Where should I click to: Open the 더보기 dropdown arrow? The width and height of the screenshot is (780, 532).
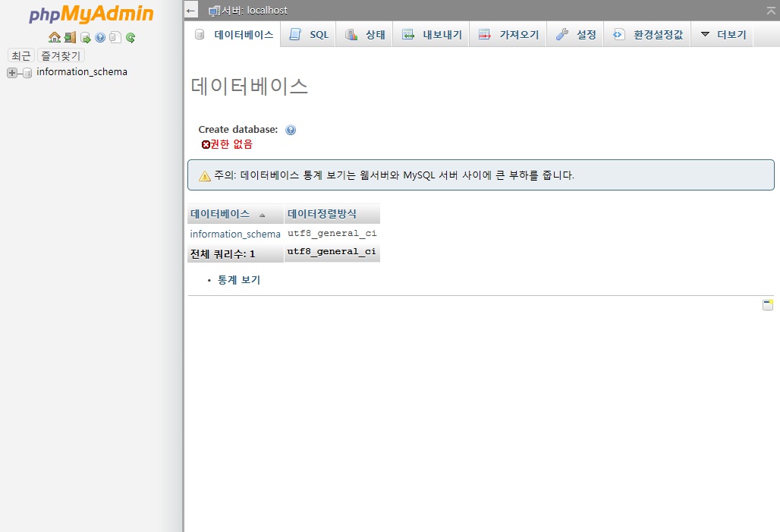705,34
